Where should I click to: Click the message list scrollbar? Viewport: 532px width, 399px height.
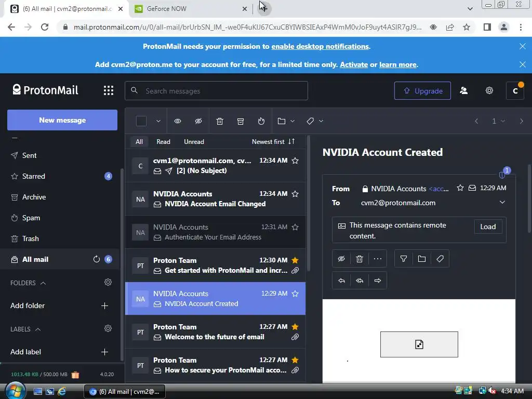(x=309, y=204)
